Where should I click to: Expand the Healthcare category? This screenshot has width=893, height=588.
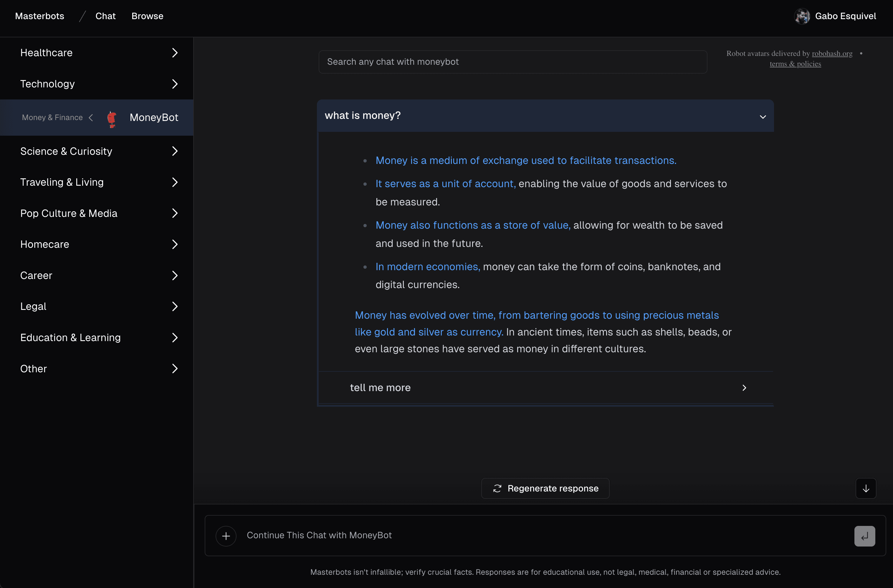click(174, 53)
